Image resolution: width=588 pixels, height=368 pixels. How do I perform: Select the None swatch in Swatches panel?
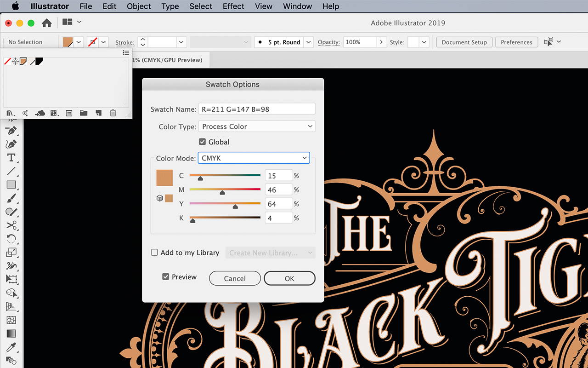(7, 61)
